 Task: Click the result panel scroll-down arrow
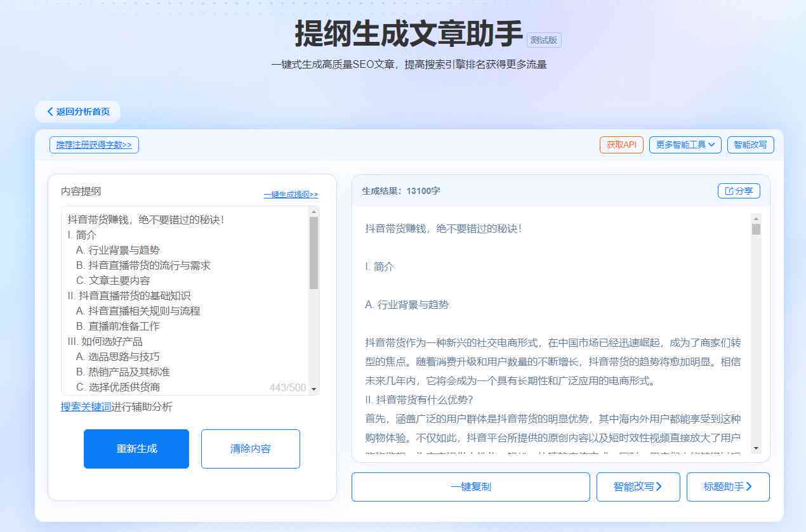tap(756, 448)
